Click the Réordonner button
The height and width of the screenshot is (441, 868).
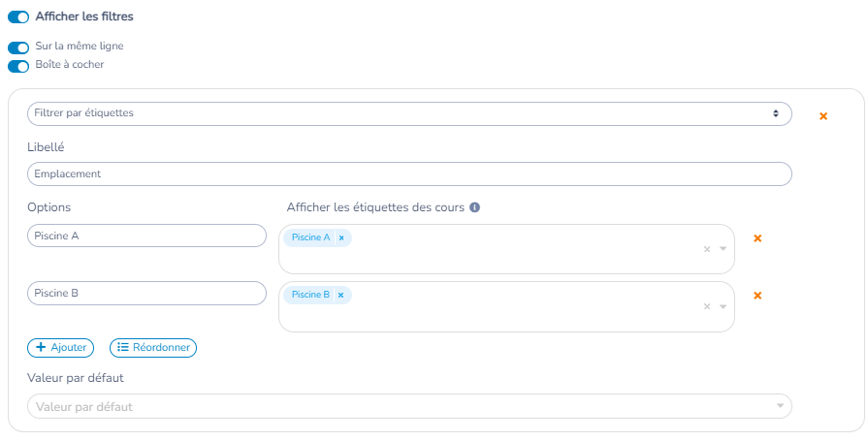coord(153,348)
